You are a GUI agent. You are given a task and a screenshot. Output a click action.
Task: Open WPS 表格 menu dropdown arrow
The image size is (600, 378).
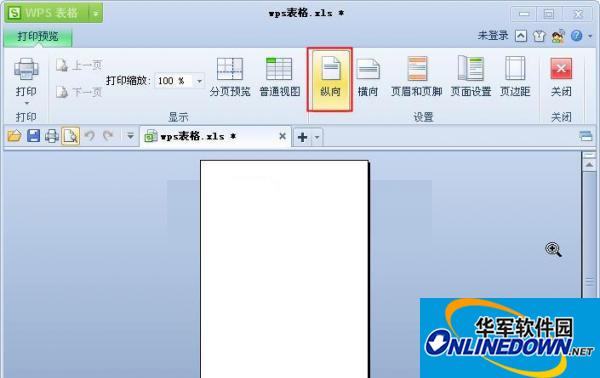click(95, 13)
